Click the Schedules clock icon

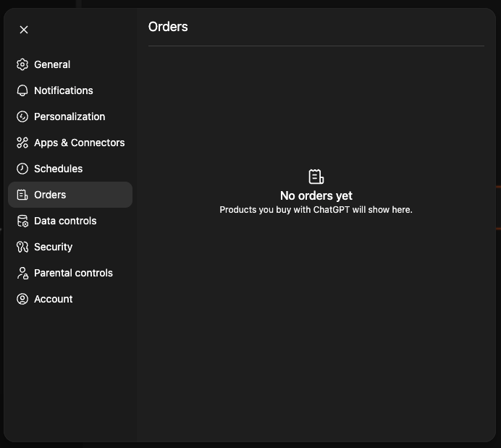pyautogui.click(x=22, y=169)
